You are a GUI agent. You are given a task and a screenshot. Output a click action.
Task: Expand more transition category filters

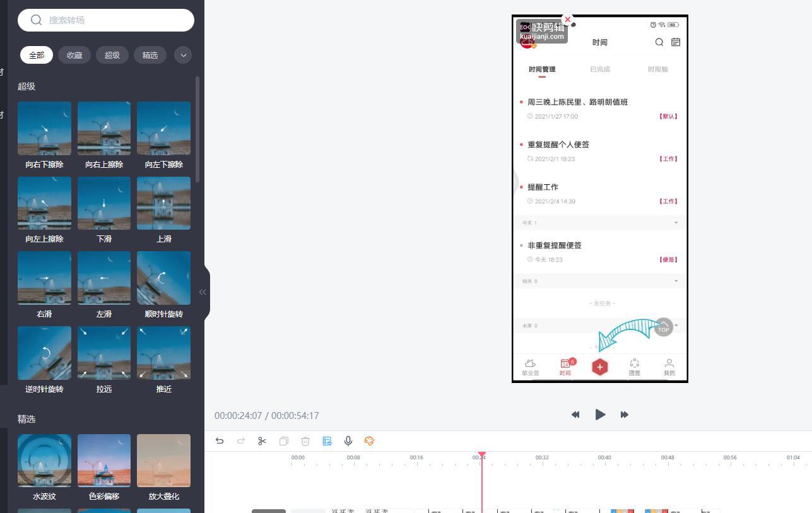pos(183,55)
